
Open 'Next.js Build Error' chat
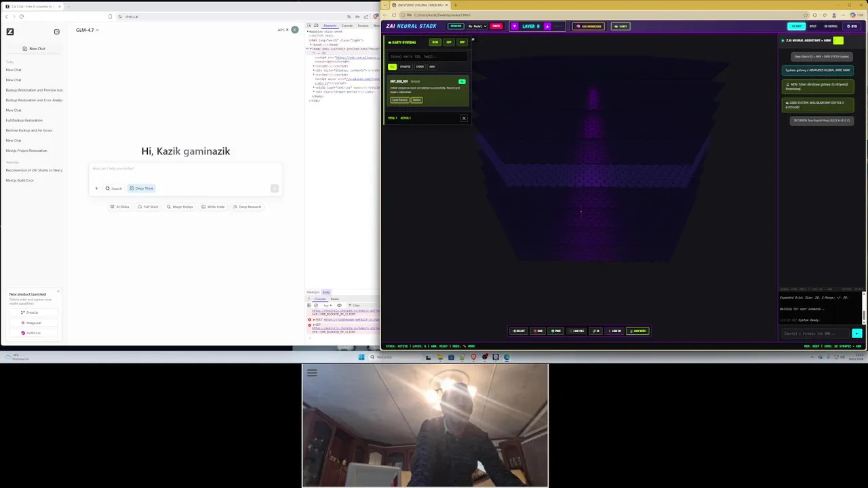pos(20,180)
